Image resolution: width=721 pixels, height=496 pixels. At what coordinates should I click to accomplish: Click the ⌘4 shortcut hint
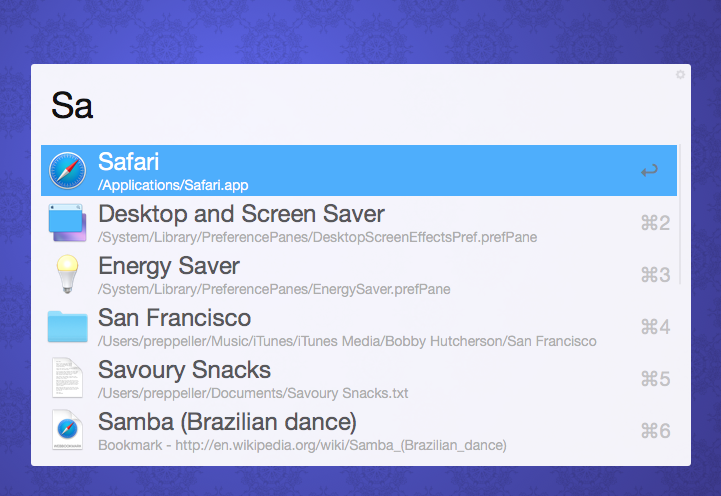[x=655, y=327]
